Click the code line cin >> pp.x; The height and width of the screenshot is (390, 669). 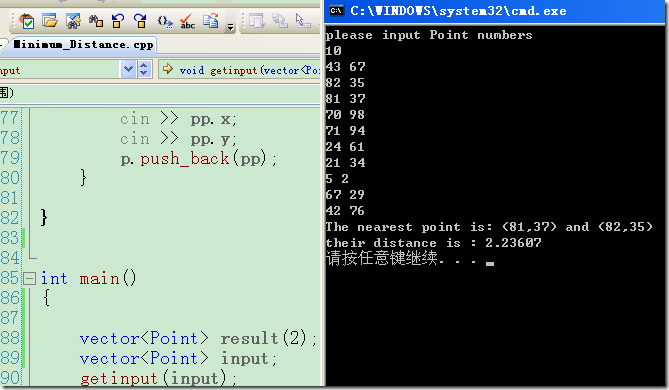point(177,119)
